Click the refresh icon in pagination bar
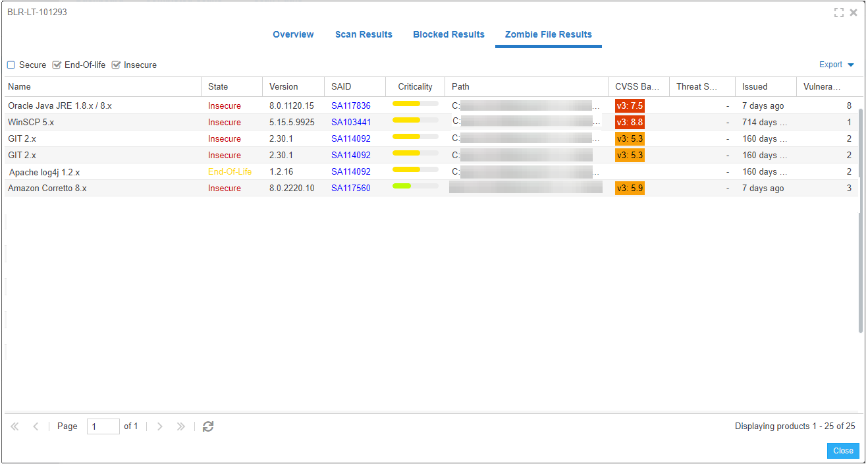The image size is (868, 466). 208,426
